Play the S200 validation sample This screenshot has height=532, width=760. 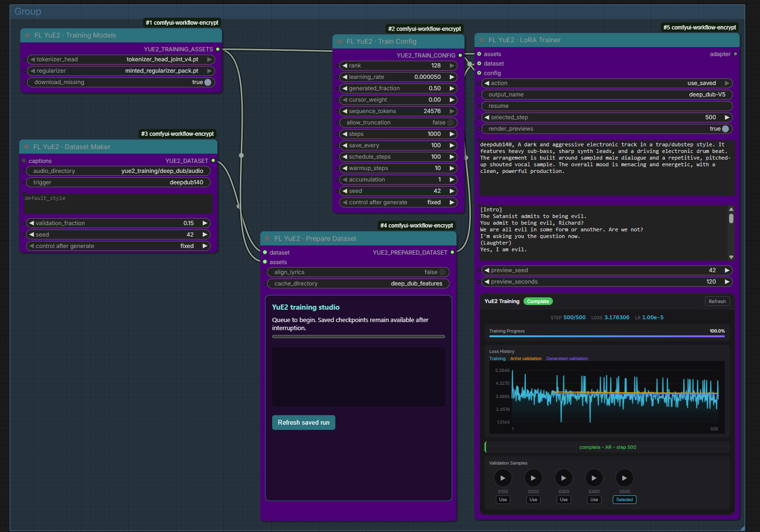(x=533, y=478)
